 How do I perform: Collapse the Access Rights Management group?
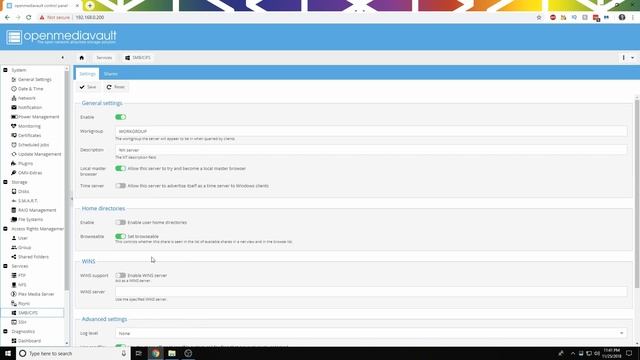(5, 229)
